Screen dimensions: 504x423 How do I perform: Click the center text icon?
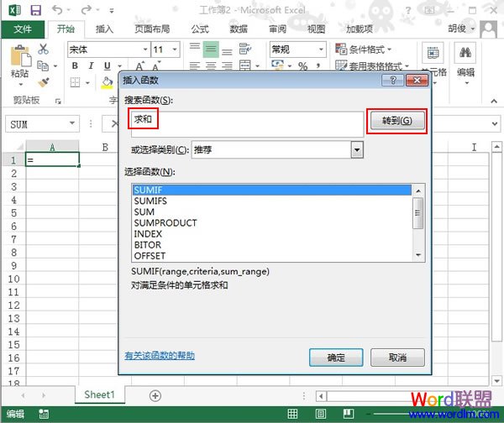tap(211, 66)
